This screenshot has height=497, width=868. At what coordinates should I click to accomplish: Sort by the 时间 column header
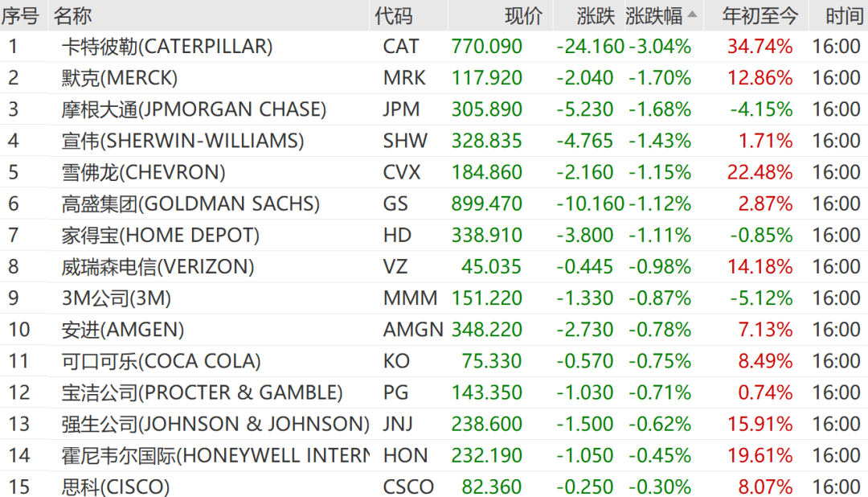click(845, 15)
